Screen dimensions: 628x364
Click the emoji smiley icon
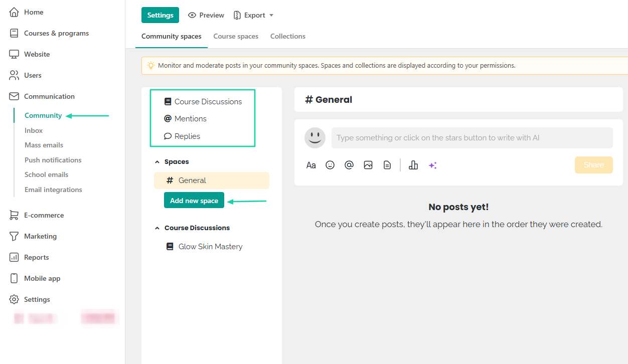[330, 165]
